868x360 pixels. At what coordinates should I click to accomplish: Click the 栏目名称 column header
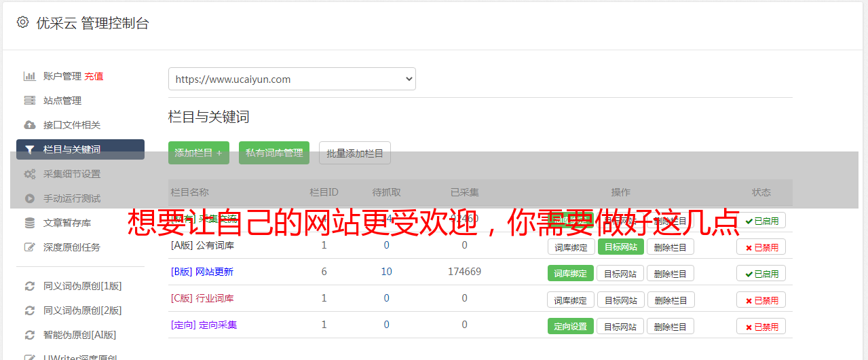tap(190, 192)
